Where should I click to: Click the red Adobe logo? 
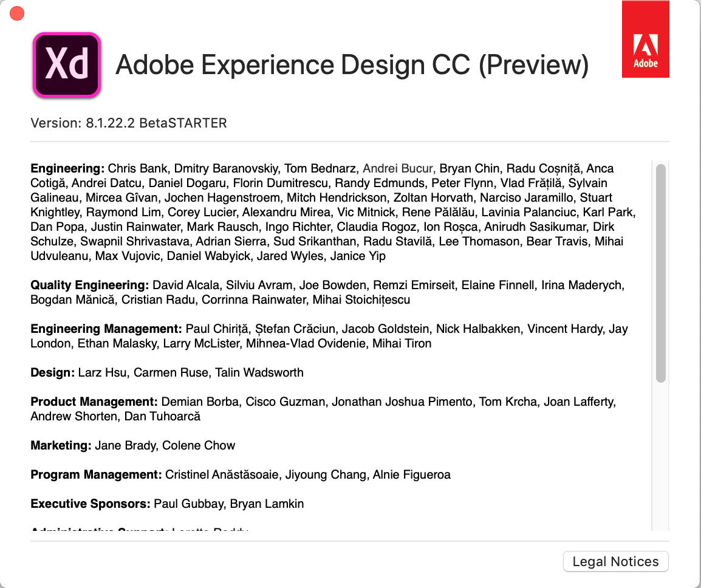(x=645, y=39)
